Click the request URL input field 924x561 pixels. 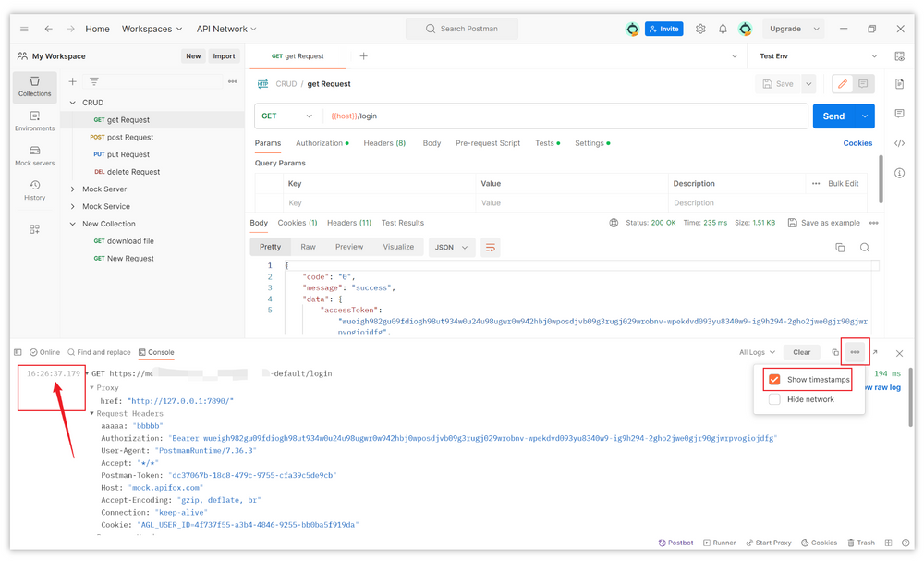click(564, 116)
